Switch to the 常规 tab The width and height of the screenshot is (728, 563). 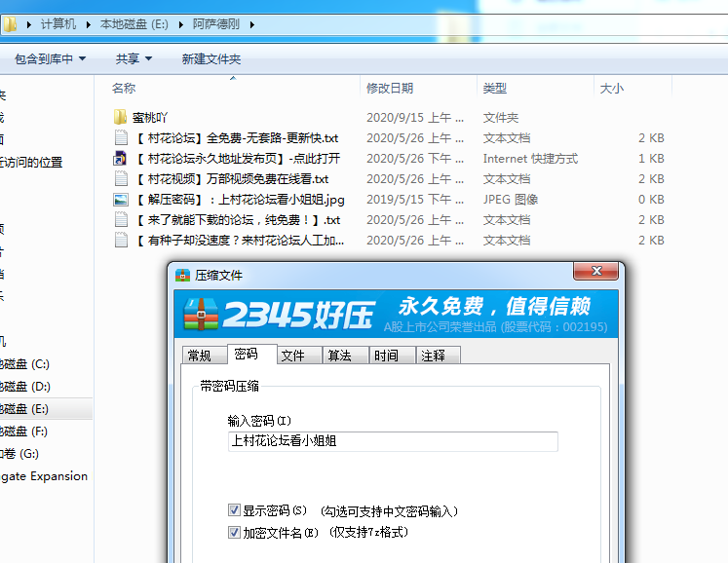pyautogui.click(x=199, y=356)
